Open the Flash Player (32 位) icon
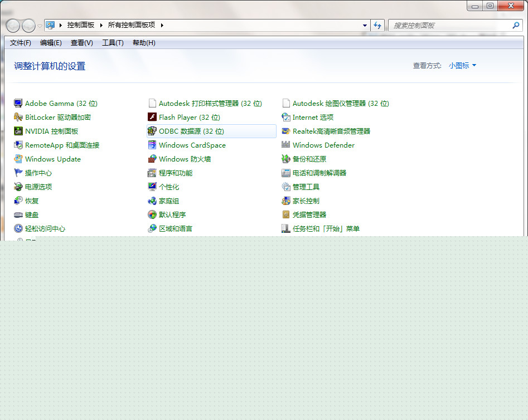528x420 pixels. coord(152,117)
